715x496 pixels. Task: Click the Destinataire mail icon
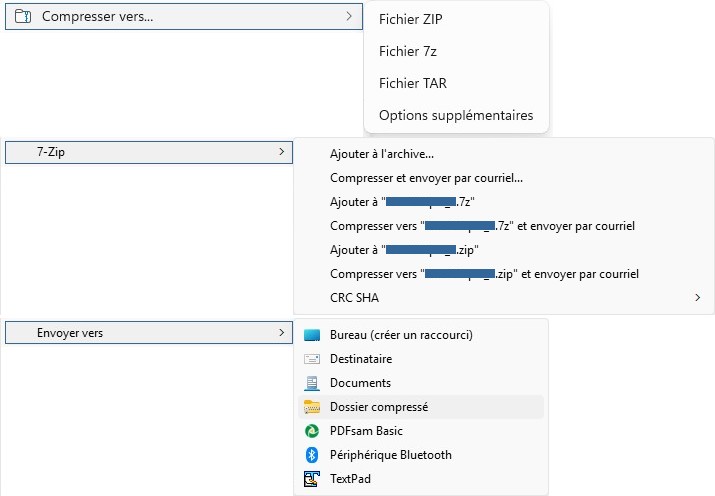point(312,359)
